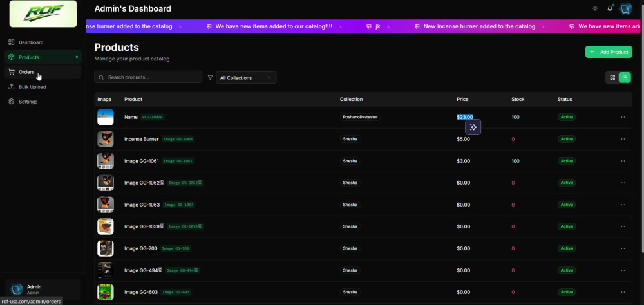Click the $5.00 price cell
This screenshot has height=305, width=644.
463,139
